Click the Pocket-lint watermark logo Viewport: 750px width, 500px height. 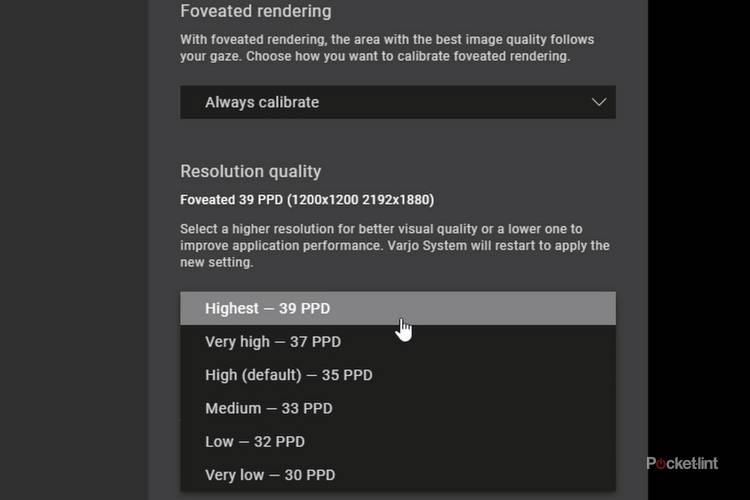click(x=682, y=463)
